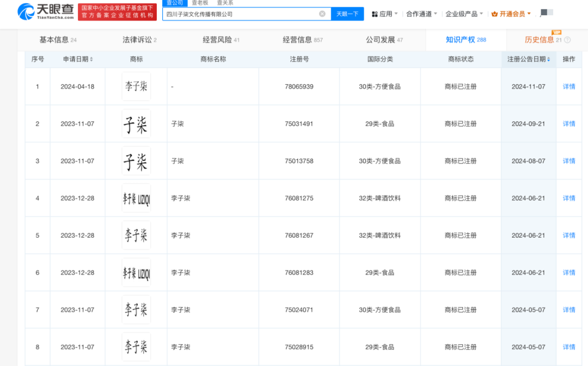The width and height of the screenshot is (588, 366).
Task: Expand the 应用 dropdown menu
Action: pyautogui.click(x=384, y=14)
